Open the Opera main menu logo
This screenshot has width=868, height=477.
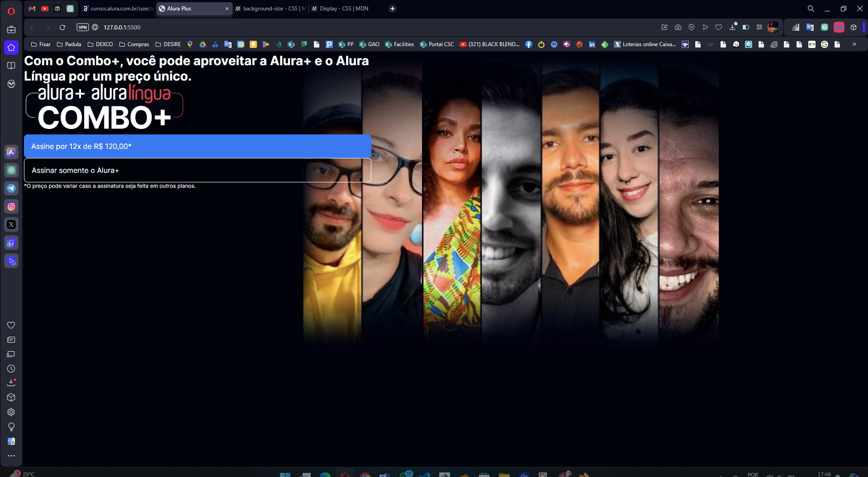coord(11,11)
